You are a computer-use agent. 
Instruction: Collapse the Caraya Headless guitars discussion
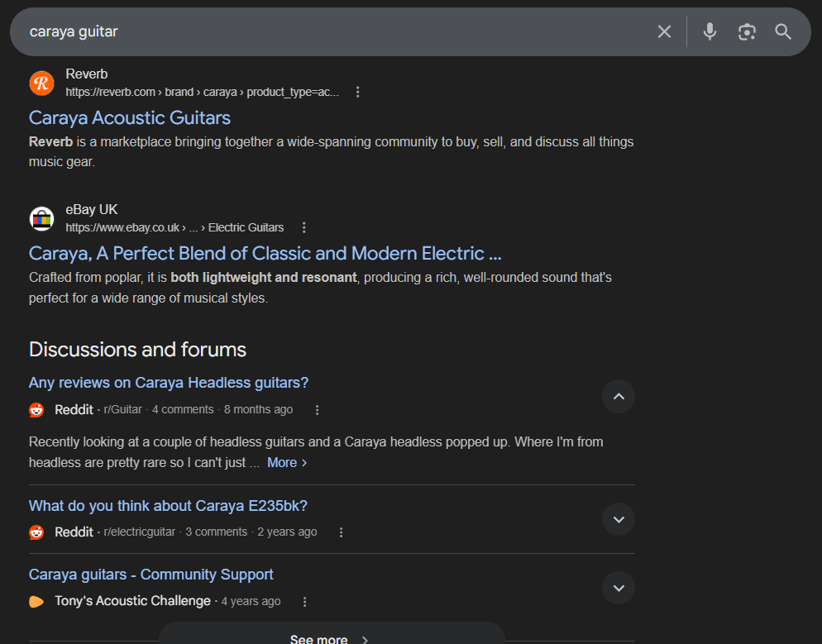(619, 397)
